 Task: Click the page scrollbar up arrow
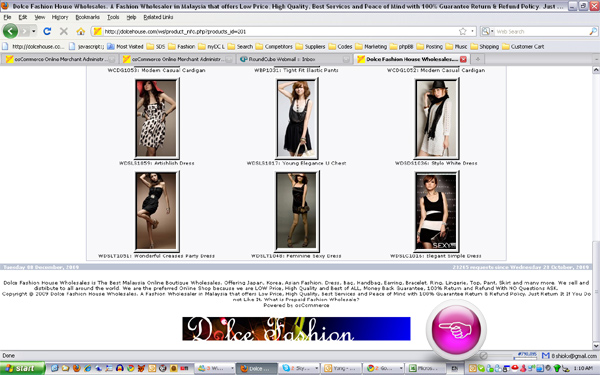[596, 70]
